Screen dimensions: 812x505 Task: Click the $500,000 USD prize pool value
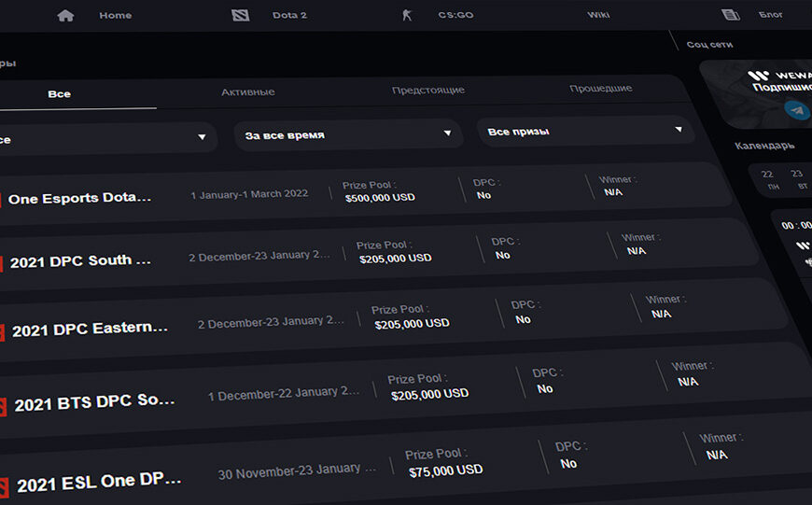[380, 197]
